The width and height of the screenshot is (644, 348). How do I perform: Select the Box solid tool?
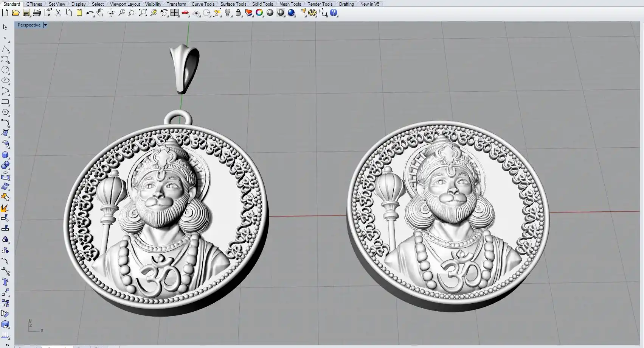5,155
